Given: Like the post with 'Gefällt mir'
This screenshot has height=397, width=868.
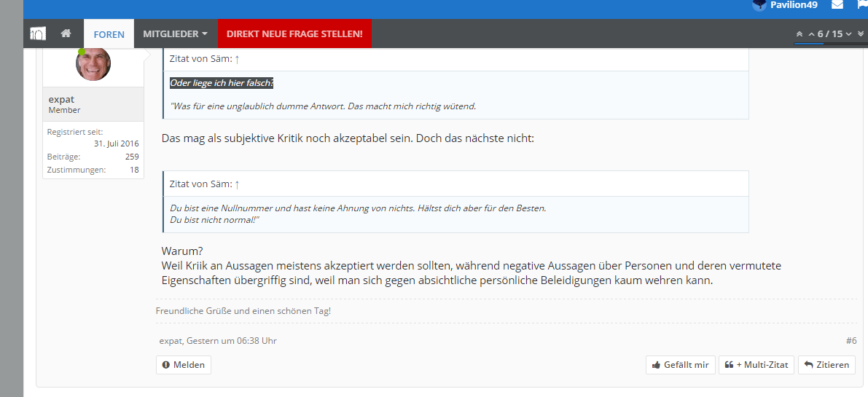Looking at the screenshot, I should (681, 365).
